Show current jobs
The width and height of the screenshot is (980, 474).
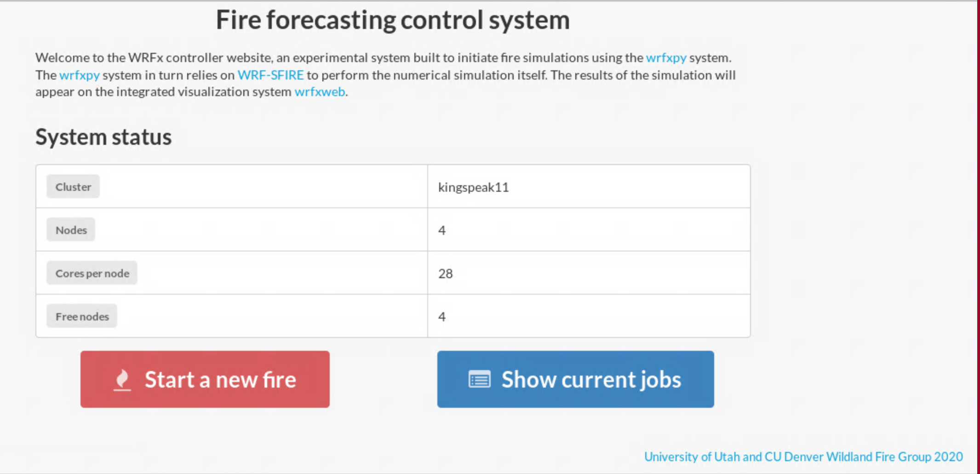pyautogui.click(x=575, y=379)
